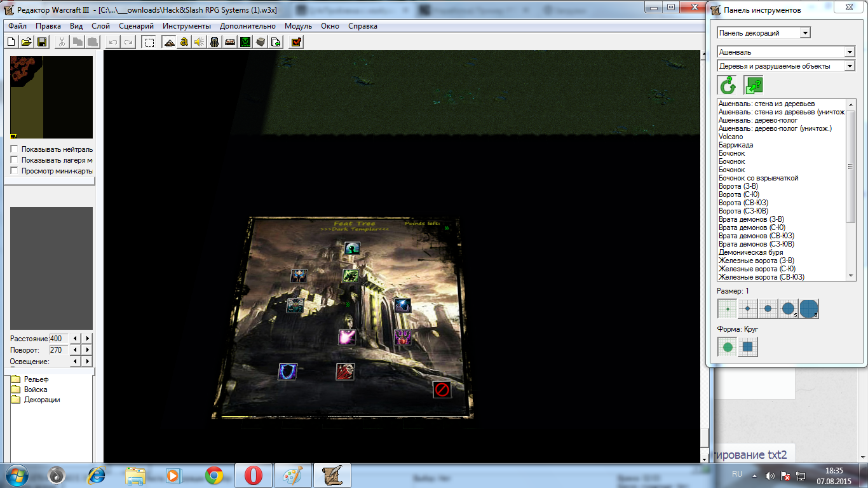Decrease the Расстояние value with left arrow
This screenshot has width=868, height=488.
[x=76, y=339]
